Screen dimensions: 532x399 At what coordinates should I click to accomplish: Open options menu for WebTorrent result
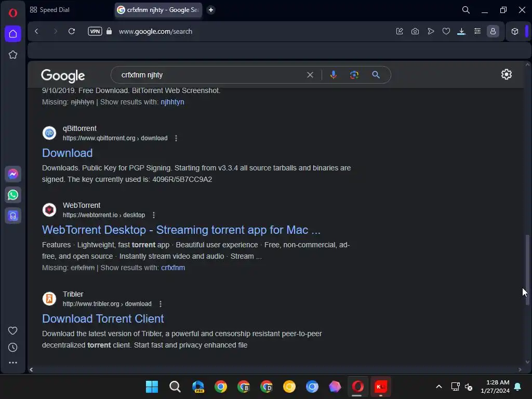pyautogui.click(x=154, y=215)
